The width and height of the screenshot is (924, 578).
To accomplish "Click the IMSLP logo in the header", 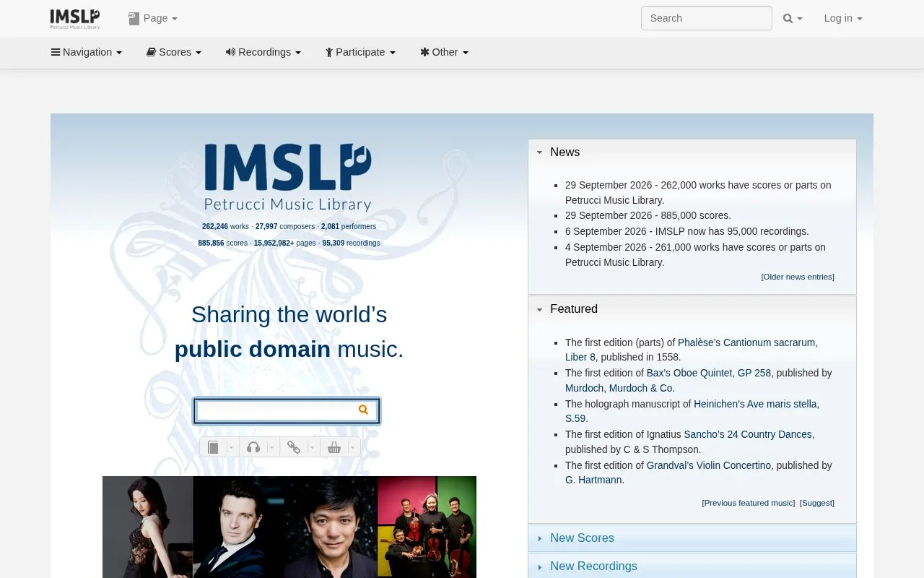I will [75, 19].
